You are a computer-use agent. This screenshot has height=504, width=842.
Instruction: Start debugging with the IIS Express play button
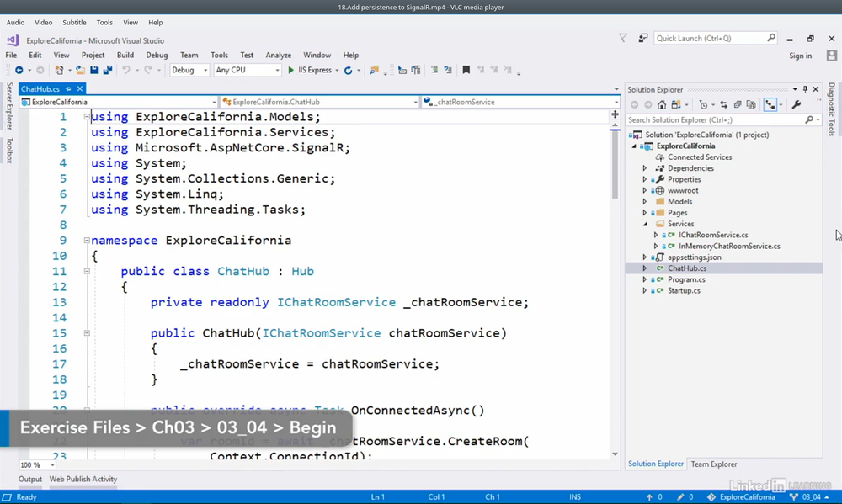[x=309, y=71]
